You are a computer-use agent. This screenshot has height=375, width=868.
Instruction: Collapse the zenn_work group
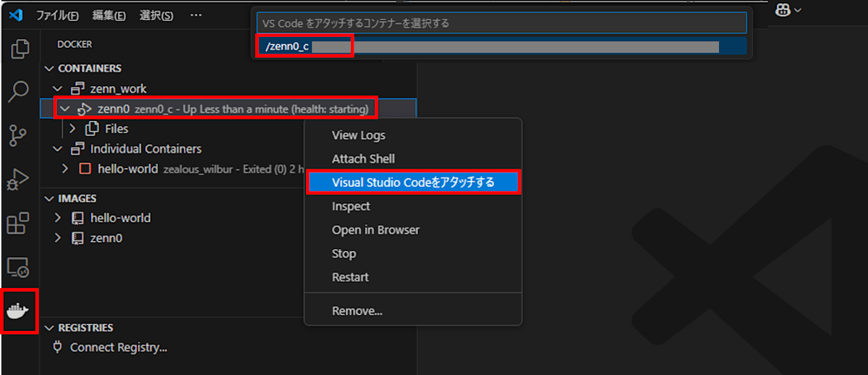coord(58,89)
